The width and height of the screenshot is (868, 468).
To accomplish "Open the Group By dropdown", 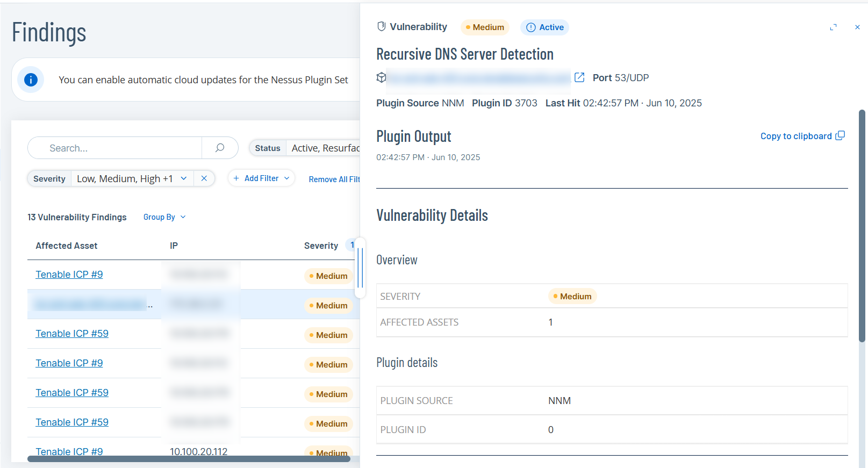I will (164, 217).
